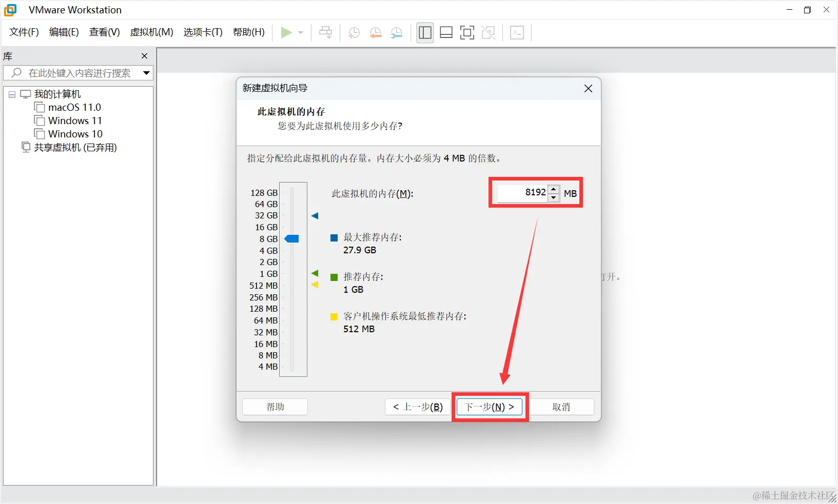
Task: Open the 虚拟机(M) menu
Action: point(152,32)
